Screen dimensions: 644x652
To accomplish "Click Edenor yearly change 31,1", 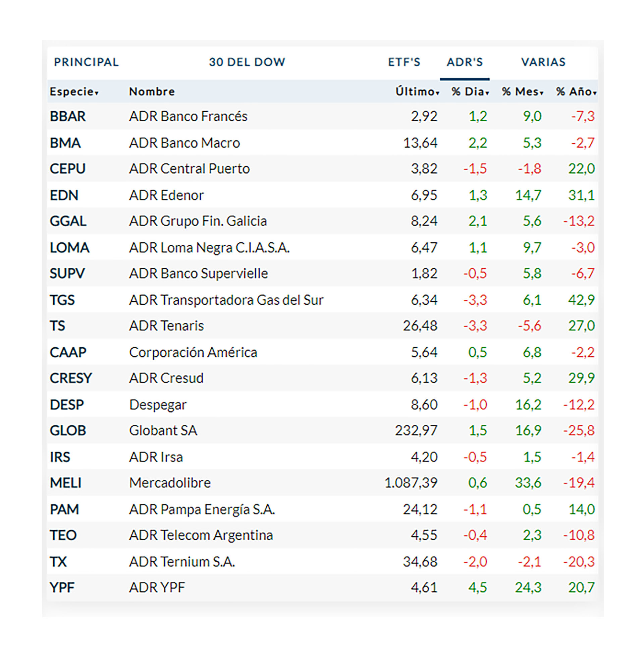I will coord(581,195).
